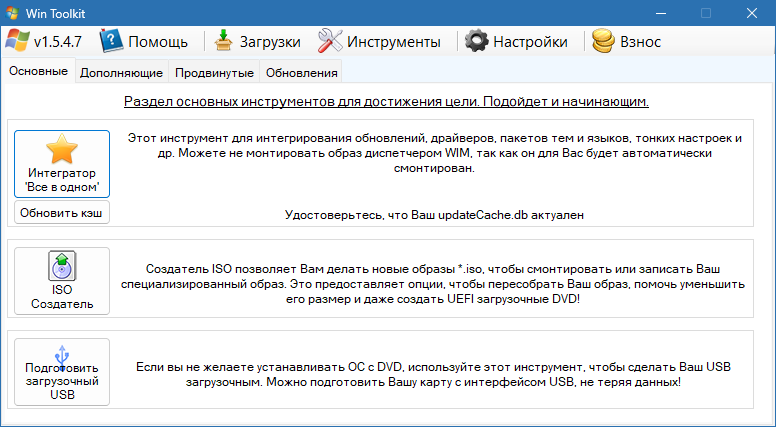Click the integrator description about обновлений, драйверов
The width and height of the screenshot is (776, 427).
coord(435,153)
